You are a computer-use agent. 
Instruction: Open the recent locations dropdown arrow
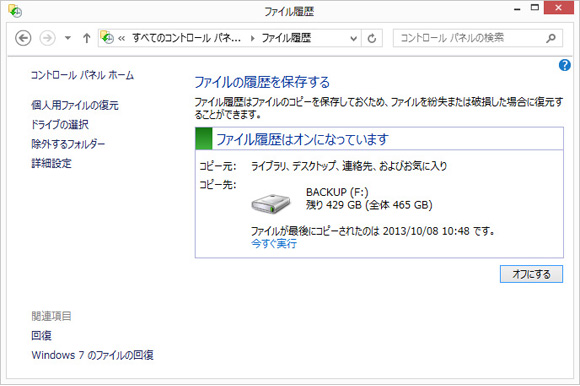pyautogui.click(x=68, y=38)
